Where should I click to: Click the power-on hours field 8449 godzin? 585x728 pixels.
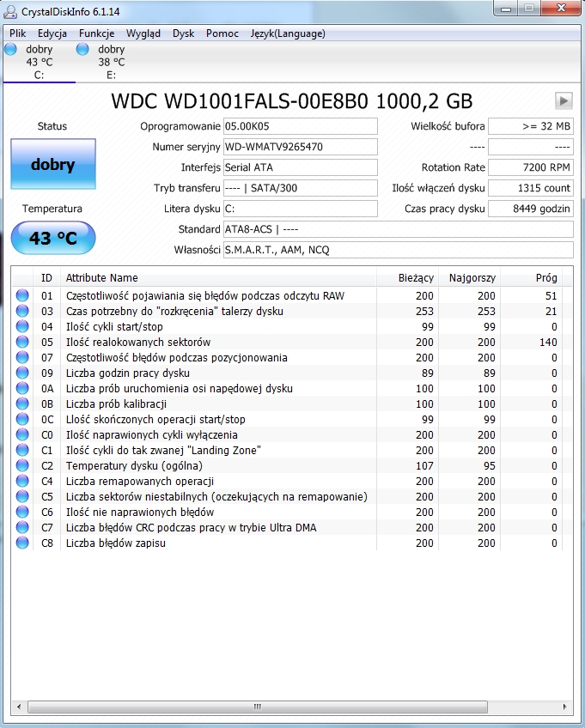[x=531, y=209]
